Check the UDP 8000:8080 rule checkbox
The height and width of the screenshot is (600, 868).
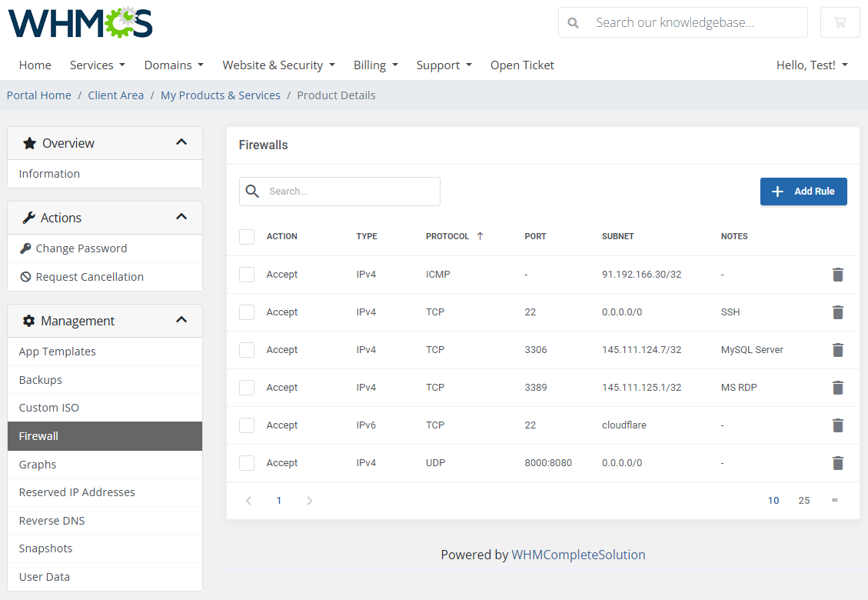tap(247, 462)
